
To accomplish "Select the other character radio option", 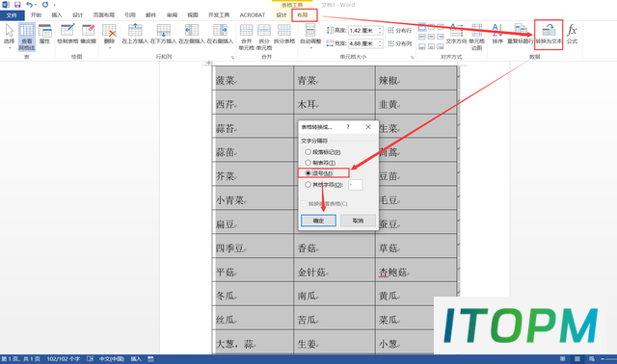I will (x=308, y=184).
